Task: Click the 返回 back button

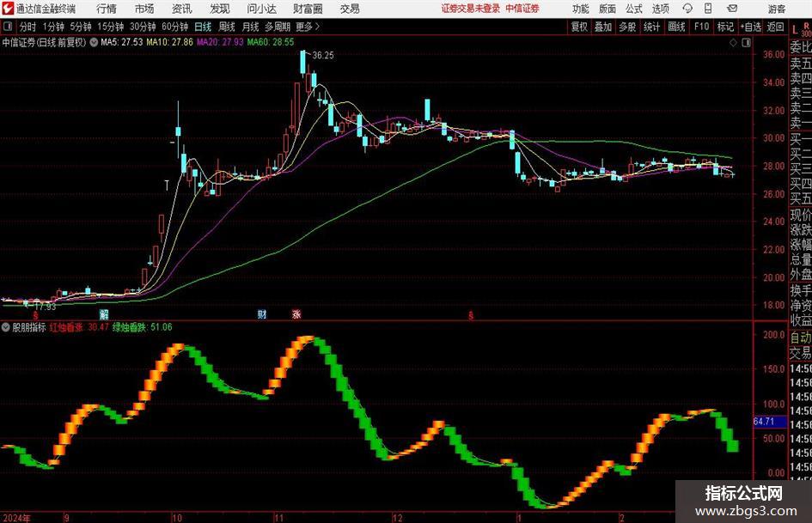Action: click(x=775, y=27)
